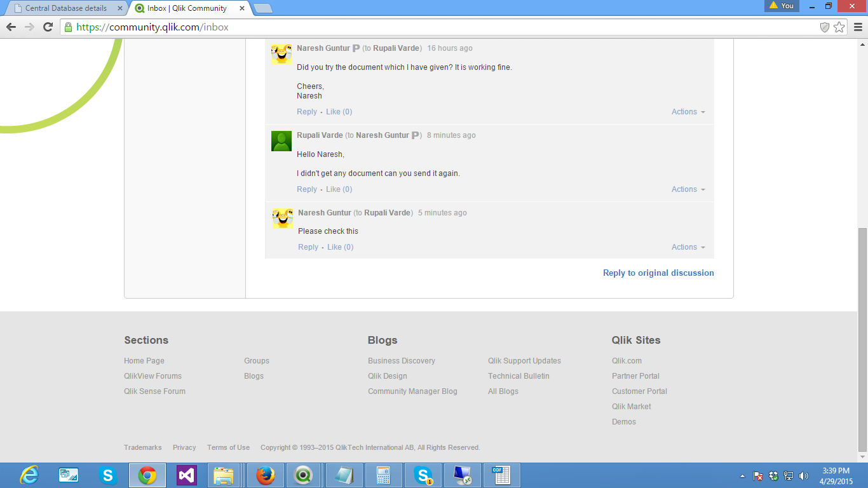Open Naresh Guntur's profile from the 16 hours ago message
This screenshot has height=488, width=868.
(323, 48)
